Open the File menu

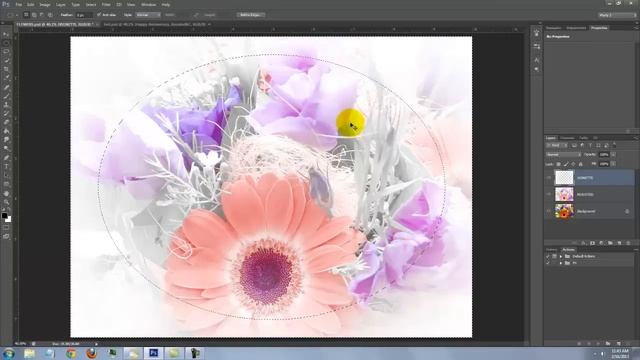[19, 4]
